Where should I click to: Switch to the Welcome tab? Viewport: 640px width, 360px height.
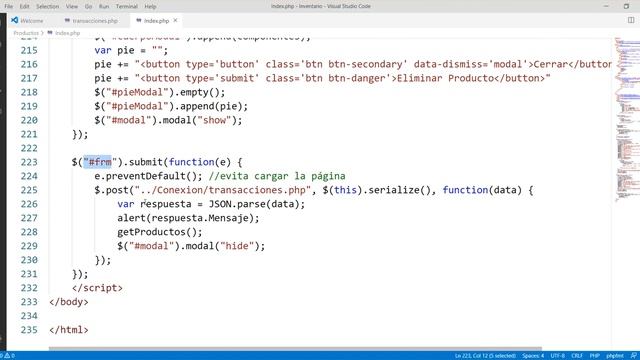(28, 20)
